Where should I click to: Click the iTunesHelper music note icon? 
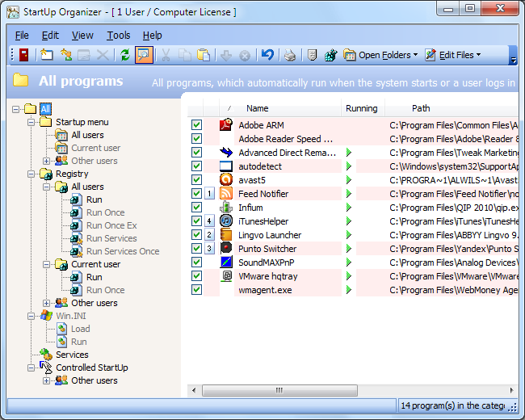pyautogui.click(x=226, y=221)
